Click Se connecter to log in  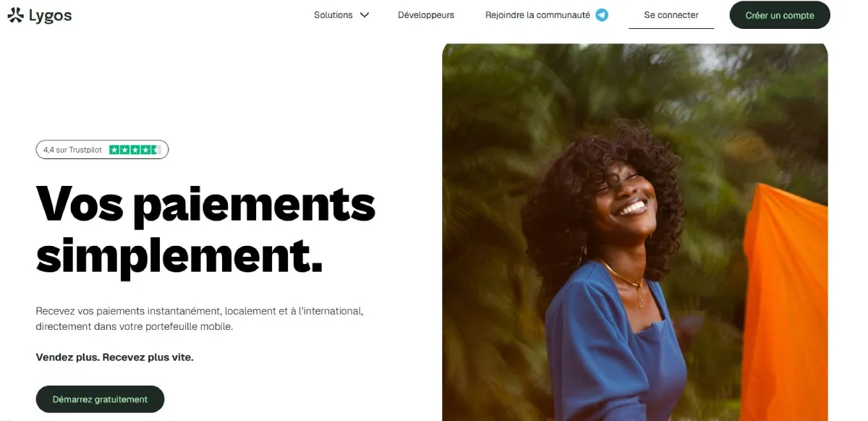(x=671, y=14)
